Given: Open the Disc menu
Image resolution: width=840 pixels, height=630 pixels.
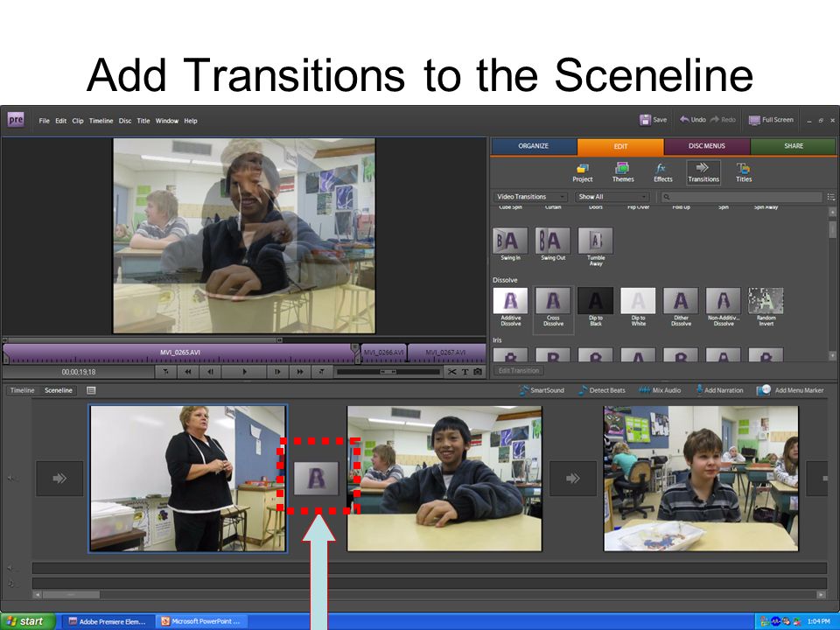Looking at the screenshot, I should [125, 121].
